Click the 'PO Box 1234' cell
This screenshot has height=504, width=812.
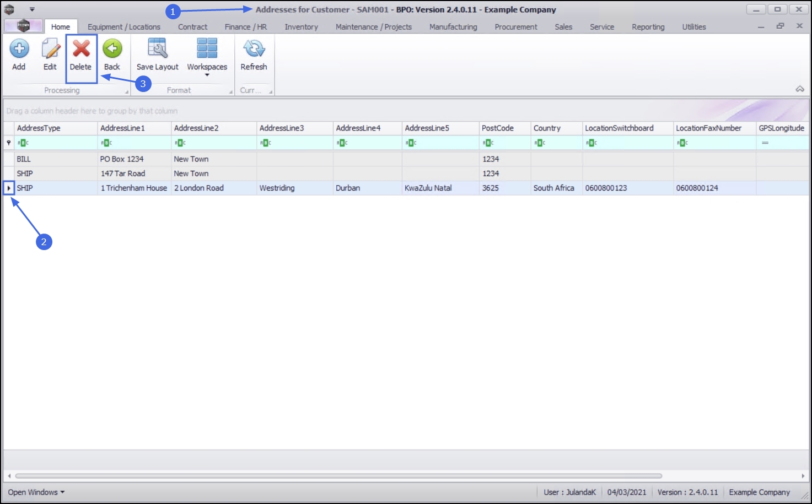(135, 159)
